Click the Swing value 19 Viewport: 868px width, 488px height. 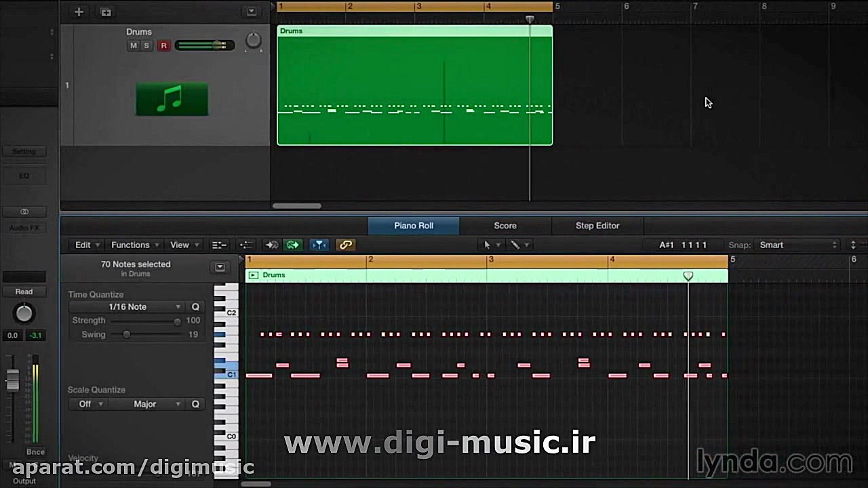point(193,335)
